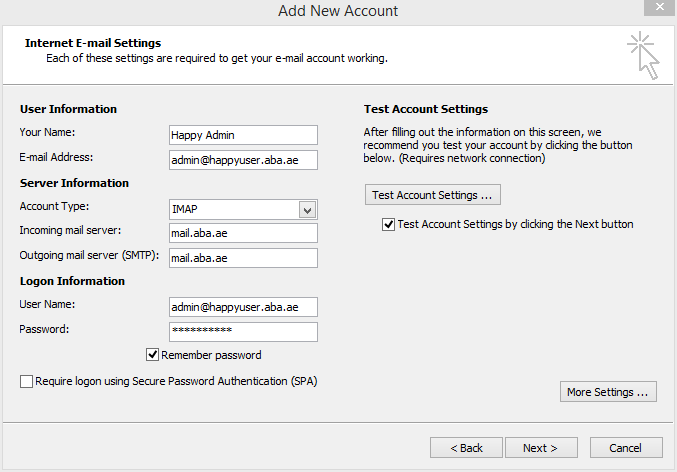
Task: Click the E-mail Address input field
Action: (243, 160)
